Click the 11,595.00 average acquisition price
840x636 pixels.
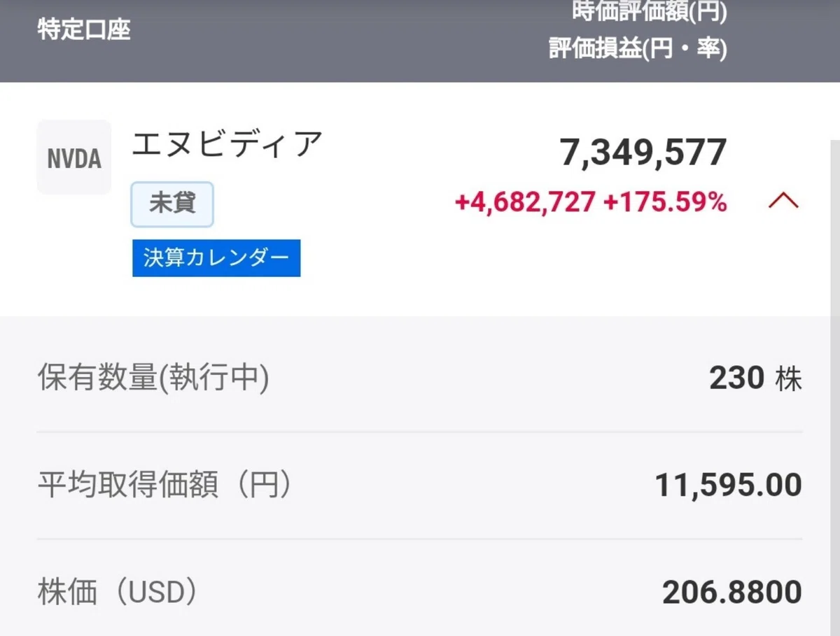[x=728, y=485]
